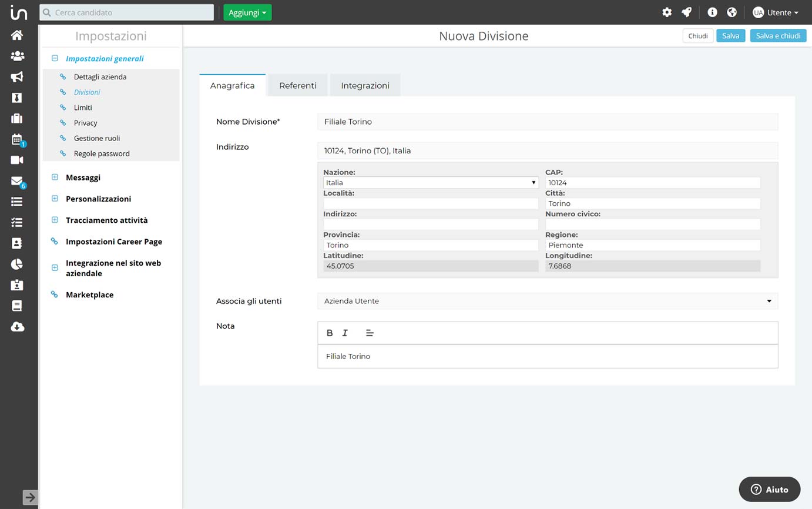Open Divisioni in the settings tree

click(87, 92)
